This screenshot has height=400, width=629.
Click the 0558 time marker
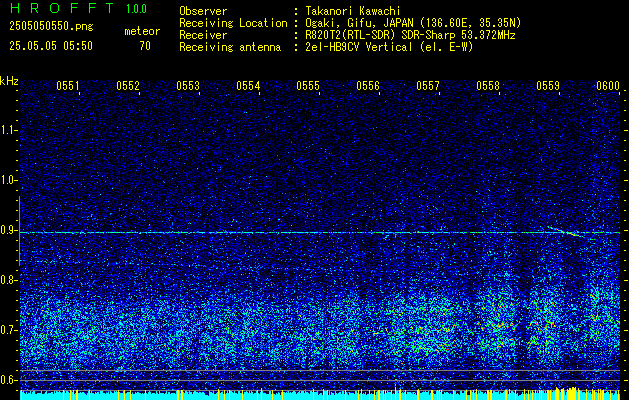[x=488, y=86]
